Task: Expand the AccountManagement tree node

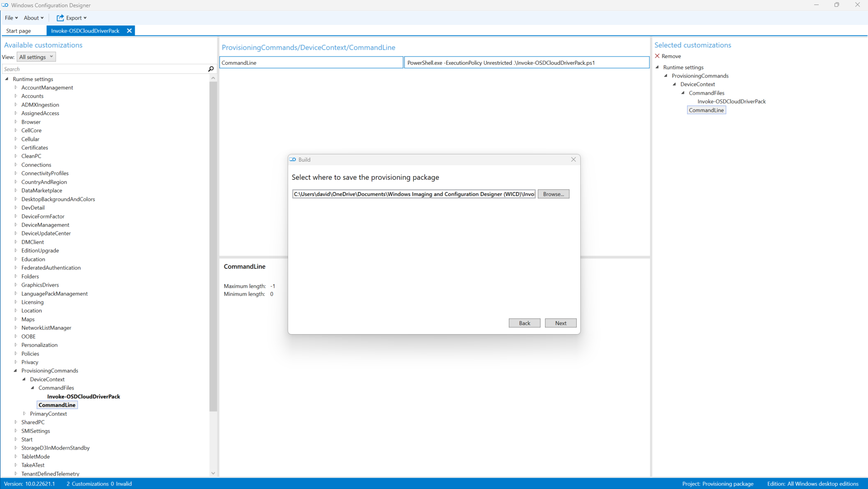Action: [x=16, y=87]
